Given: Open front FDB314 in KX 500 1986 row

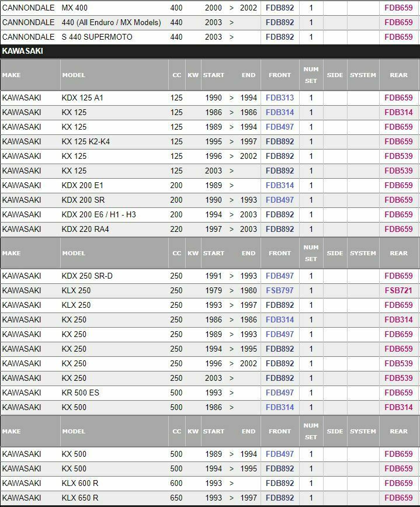Looking at the screenshot, I should 280,407.
